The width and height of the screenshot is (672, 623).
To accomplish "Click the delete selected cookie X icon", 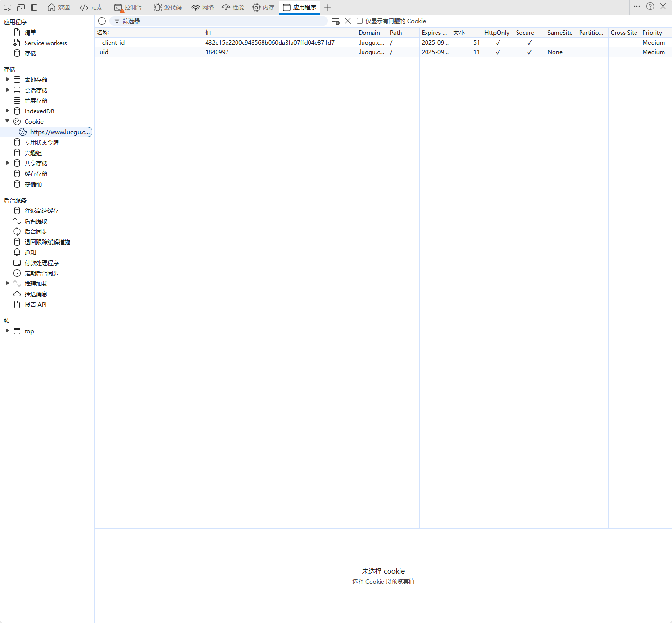I will tap(348, 21).
